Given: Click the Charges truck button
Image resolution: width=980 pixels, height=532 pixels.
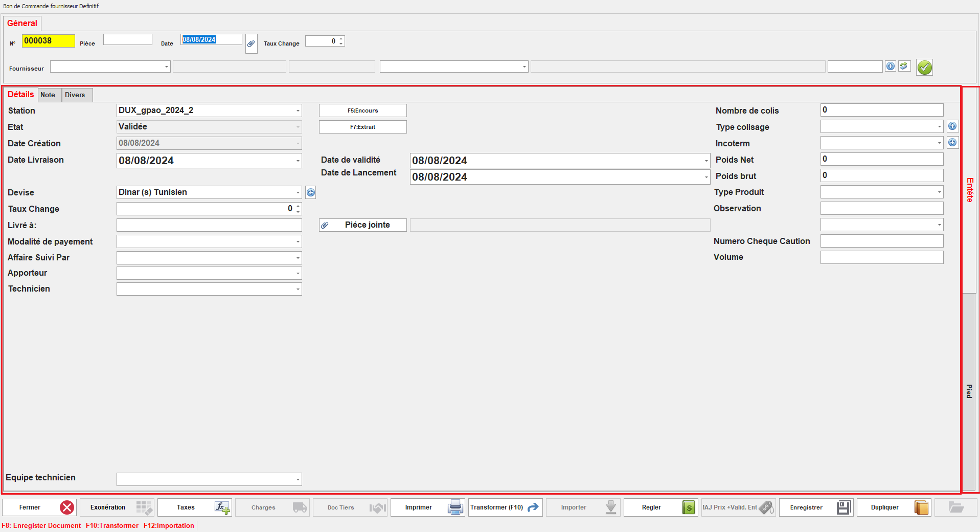Looking at the screenshot, I should [272, 507].
